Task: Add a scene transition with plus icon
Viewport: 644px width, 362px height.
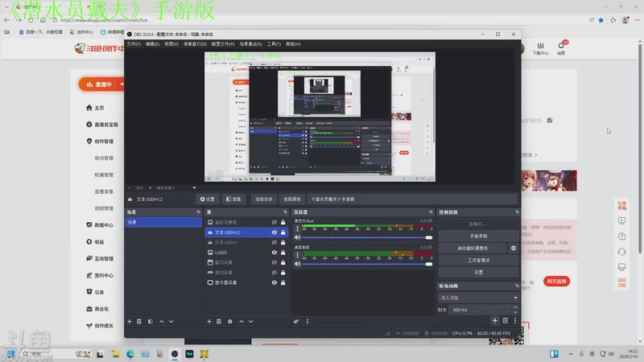Action: (x=495, y=320)
